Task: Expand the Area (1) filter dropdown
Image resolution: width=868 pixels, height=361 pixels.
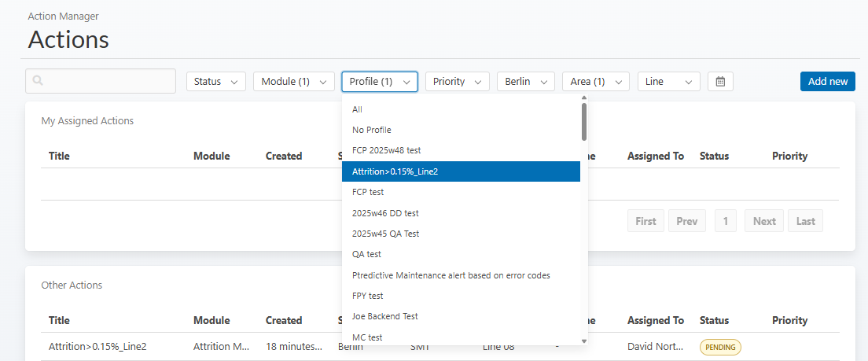Action: pyautogui.click(x=595, y=82)
